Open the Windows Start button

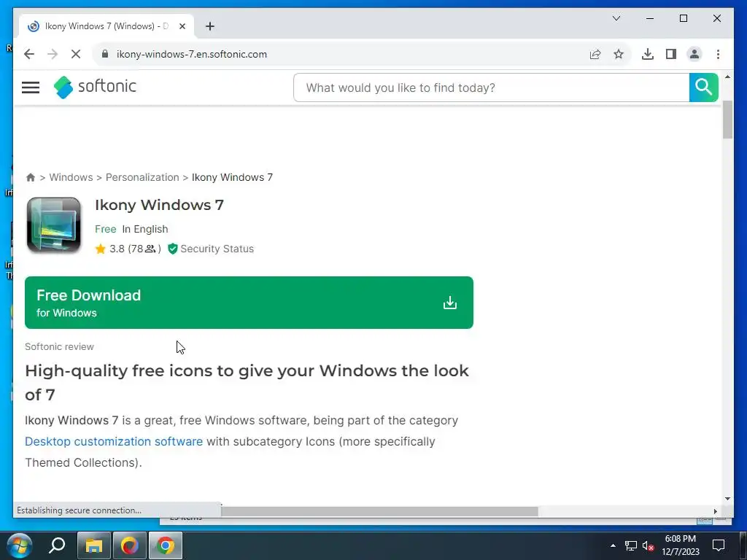point(19,545)
